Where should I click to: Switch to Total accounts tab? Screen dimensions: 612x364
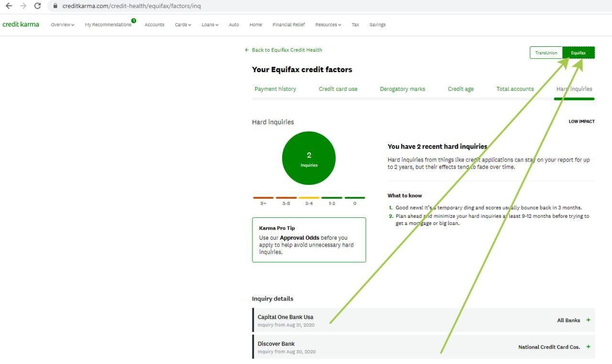tap(515, 89)
